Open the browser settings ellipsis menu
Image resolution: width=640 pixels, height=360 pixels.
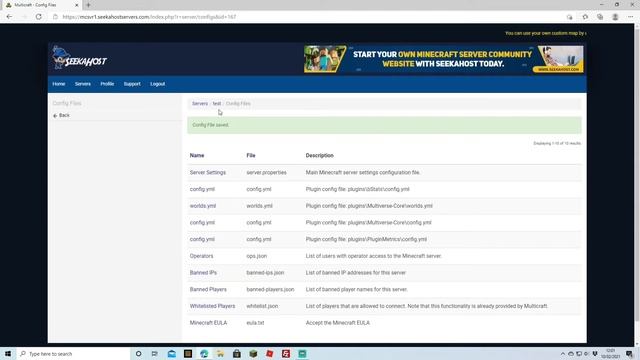coord(631,17)
